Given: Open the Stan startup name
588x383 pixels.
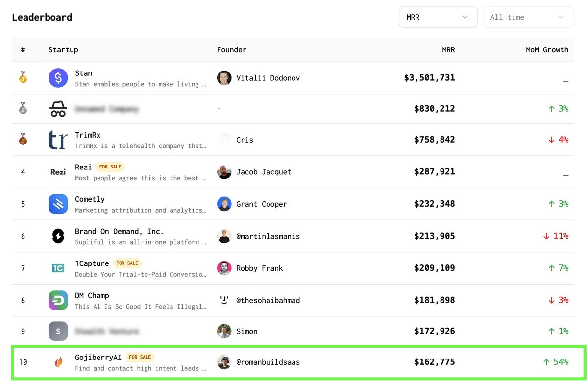Looking at the screenshot, I should tap(83, 73).
